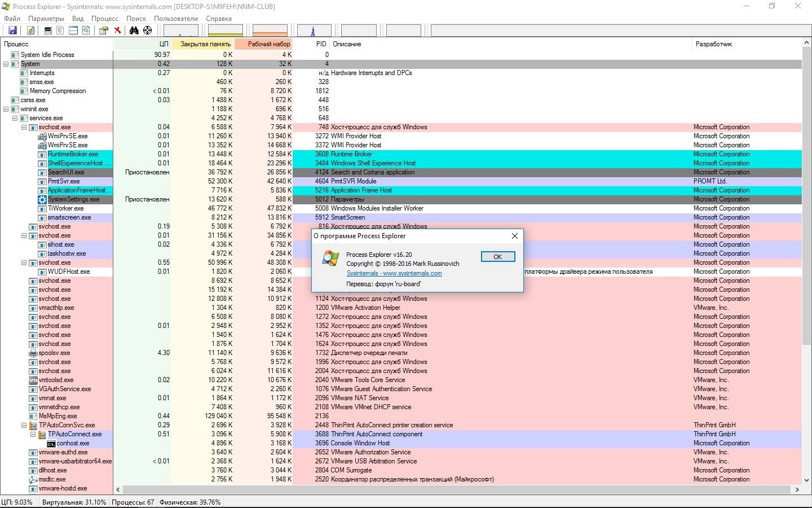
Task: Click the red X Kill Process icon
Action: pyautogui.click(x=117, y=30)
